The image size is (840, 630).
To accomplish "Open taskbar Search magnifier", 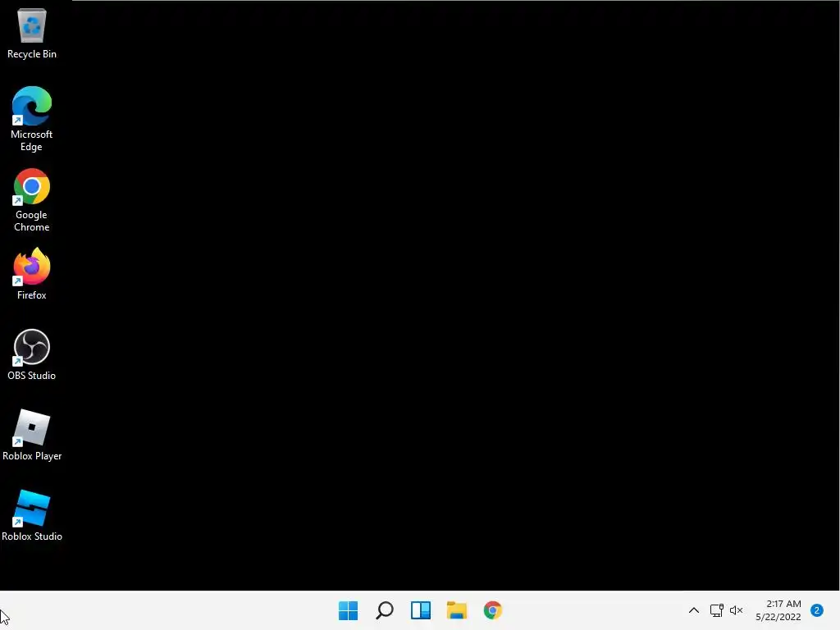I will (x=385, y=610).
